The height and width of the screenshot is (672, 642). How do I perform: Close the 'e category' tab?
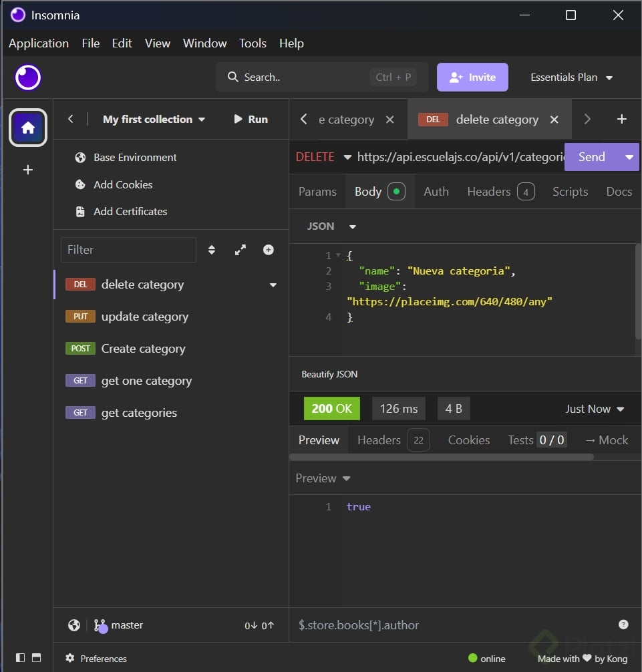(389, 120)
